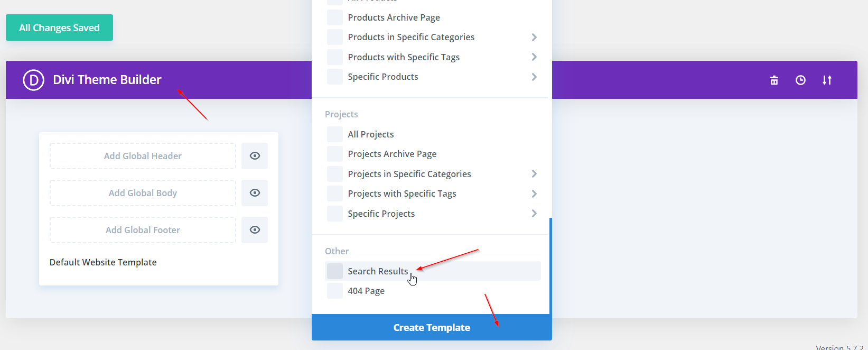Open the history clock icon

800,80
